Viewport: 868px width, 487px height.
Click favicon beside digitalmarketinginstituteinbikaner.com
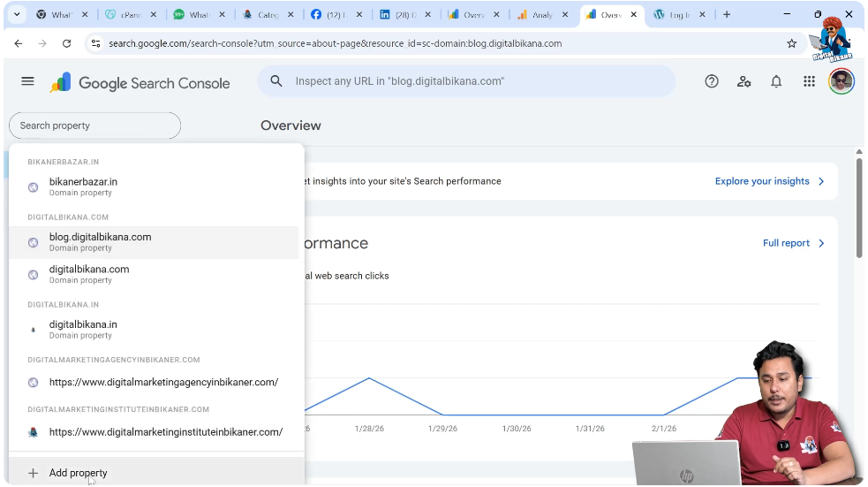pyautogui.click(x=34, y=432)
